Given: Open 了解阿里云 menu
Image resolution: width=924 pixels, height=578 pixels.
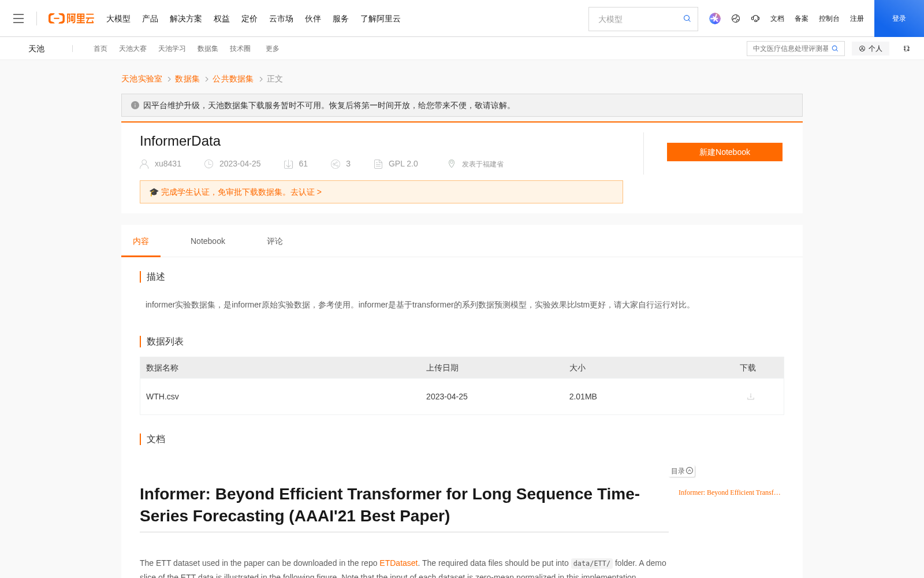Looking at the screenshot, I should pos(381,18).
